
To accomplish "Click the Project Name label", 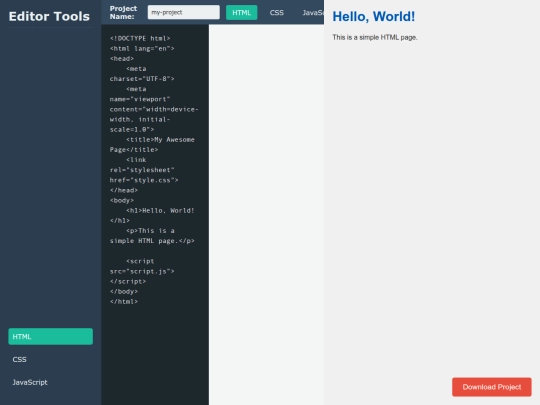I will [x=123, y=12].
